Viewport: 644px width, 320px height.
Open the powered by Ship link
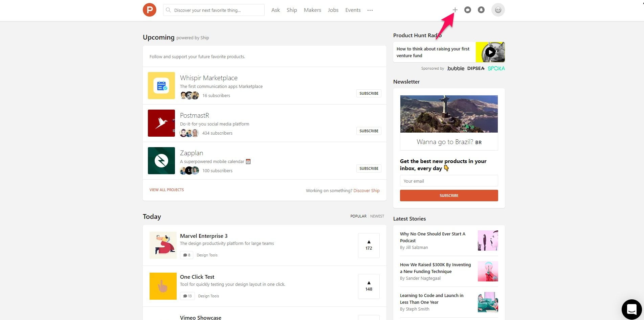coord(193,38)
